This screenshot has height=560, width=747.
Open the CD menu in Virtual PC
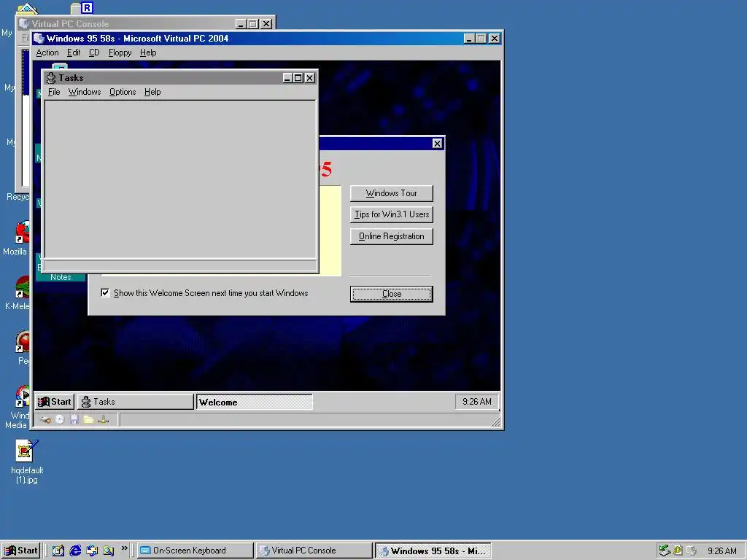pos(94,52)
